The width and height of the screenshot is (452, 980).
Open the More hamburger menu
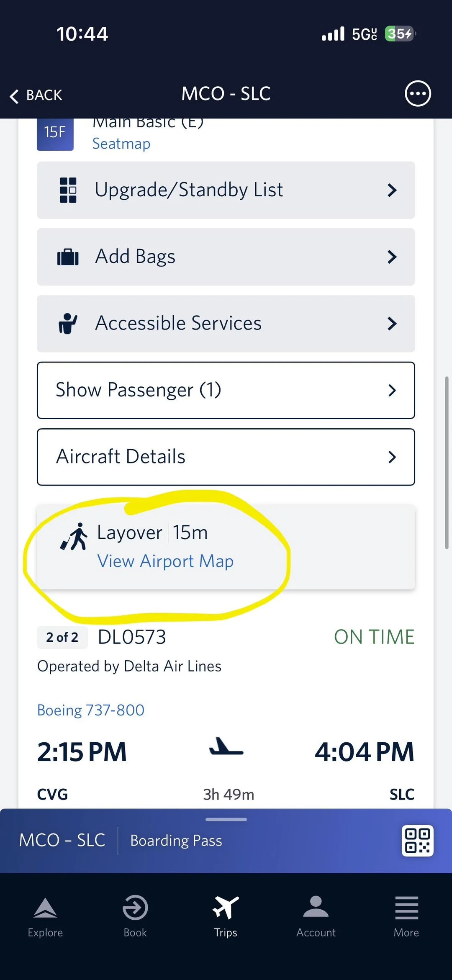pyautogui.click(x=406, y=908)
